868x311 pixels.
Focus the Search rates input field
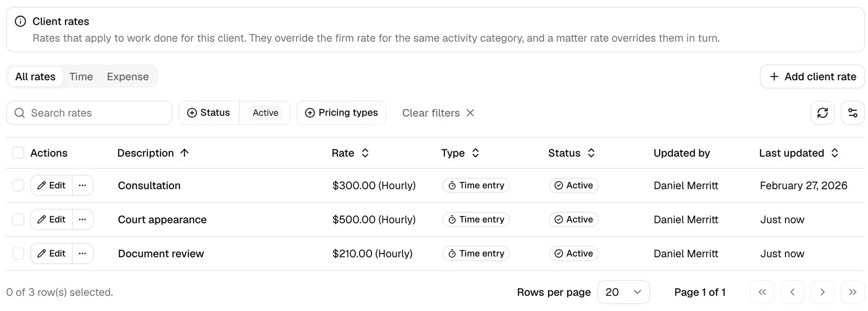pyautogui.click(x=89, y=113)
